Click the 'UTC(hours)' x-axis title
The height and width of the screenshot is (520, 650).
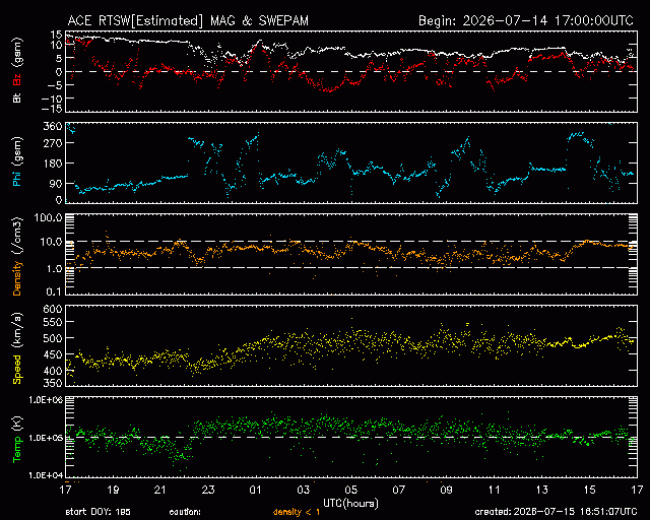351,504
